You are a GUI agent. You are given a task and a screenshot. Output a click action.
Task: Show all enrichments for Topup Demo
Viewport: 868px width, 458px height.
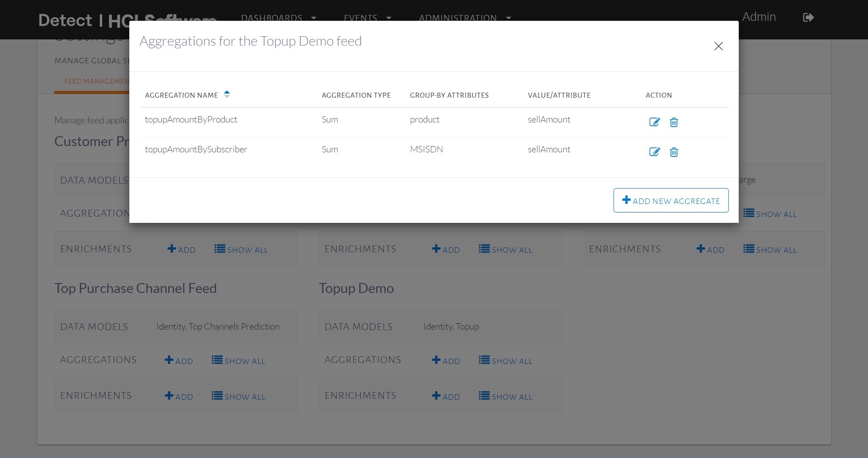click(505, 396)
